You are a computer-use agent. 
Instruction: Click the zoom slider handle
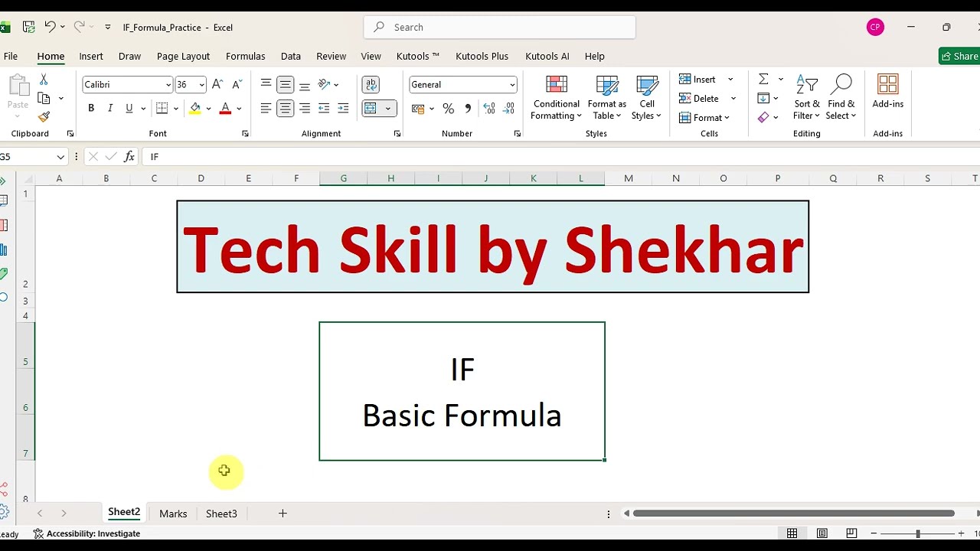[x=917, y=533]
